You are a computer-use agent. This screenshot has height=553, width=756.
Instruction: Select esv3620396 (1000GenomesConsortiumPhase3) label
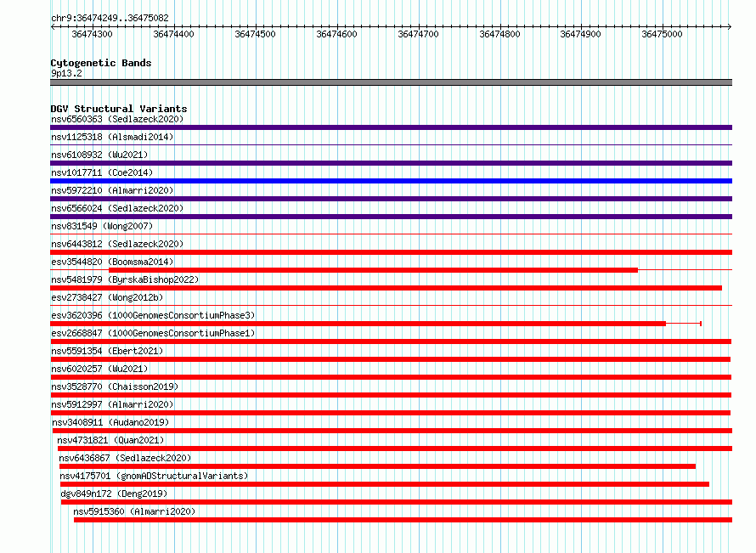click(153, 315)
